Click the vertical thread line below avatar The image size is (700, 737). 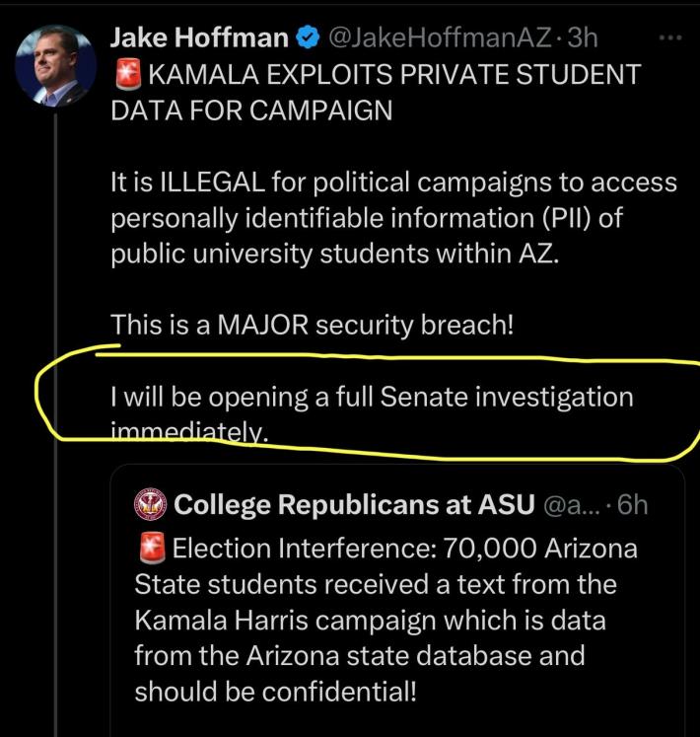[55, 395]
